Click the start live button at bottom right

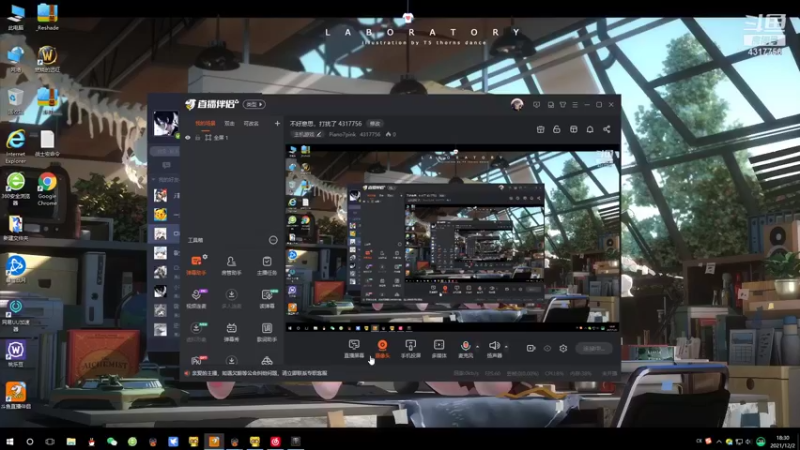(593, 348)
